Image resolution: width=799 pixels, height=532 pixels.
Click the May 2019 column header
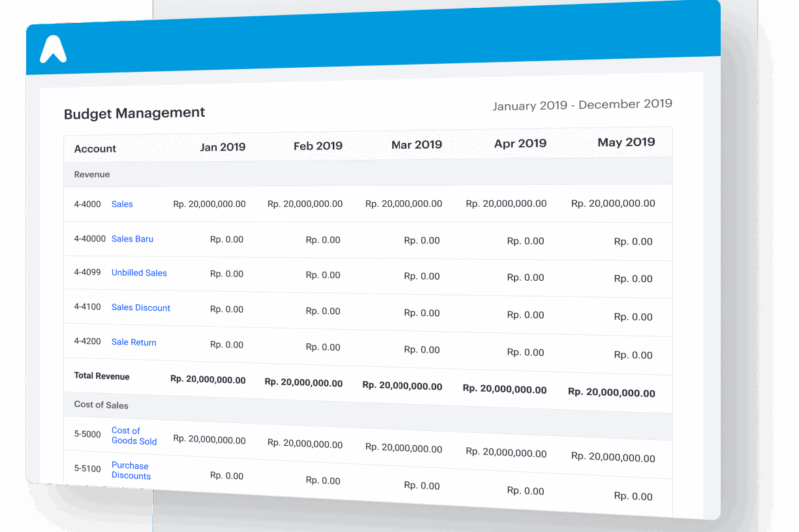(x=626, y=142)
